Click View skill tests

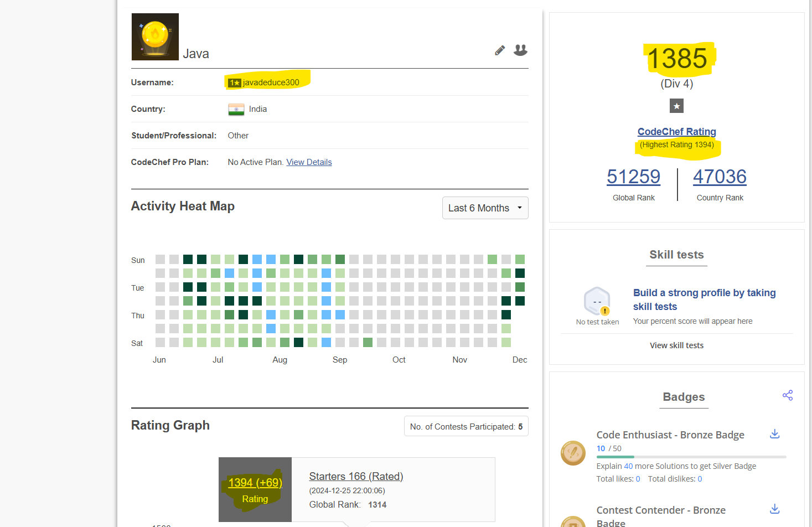[x=677, y=345]
